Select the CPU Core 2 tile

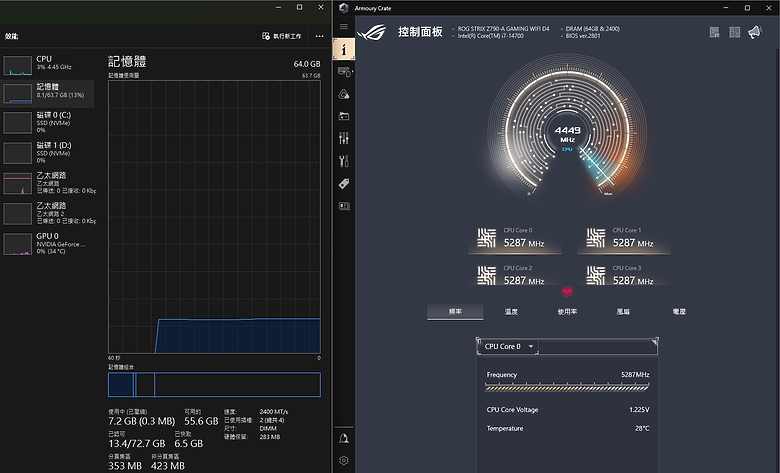pyautogui.click(x=515, y=275)
